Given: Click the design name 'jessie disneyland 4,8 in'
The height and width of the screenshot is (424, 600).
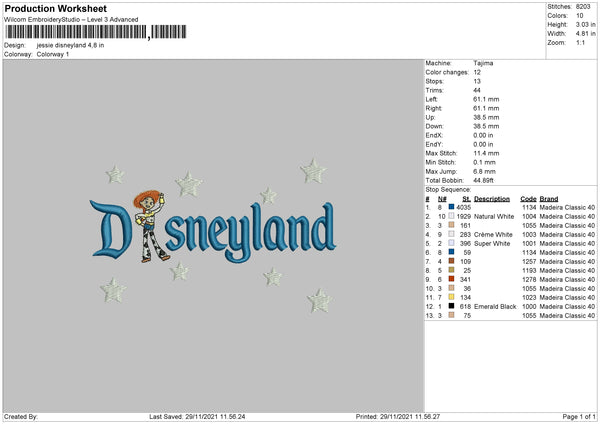Looking at the screenshot, I should pyautogui.click(x=70, y=45).
